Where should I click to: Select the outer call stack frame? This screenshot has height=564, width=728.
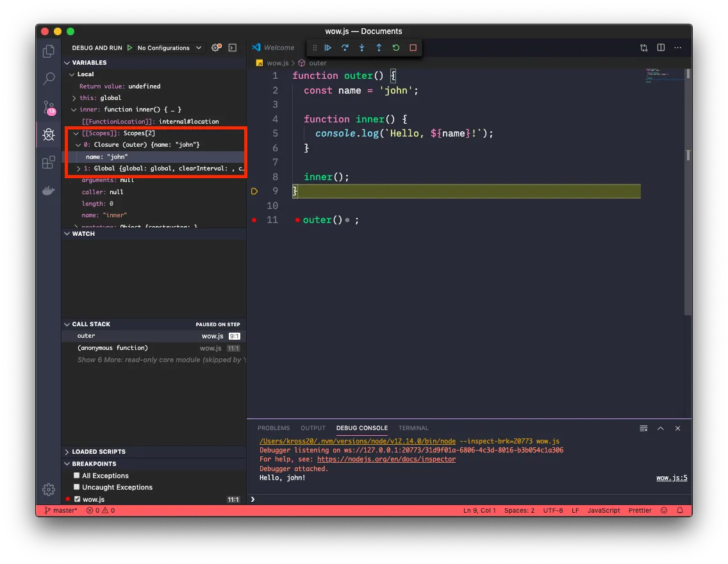(x=154, y=336)
